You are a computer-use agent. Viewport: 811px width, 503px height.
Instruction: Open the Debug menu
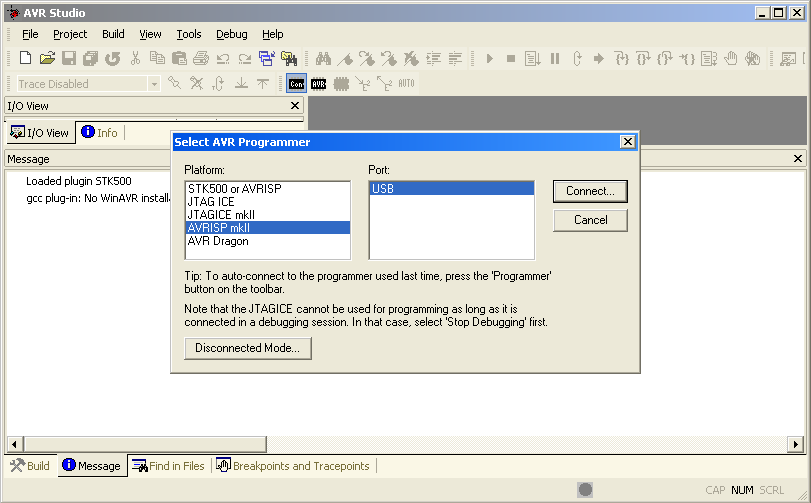[x=232, y=34]
